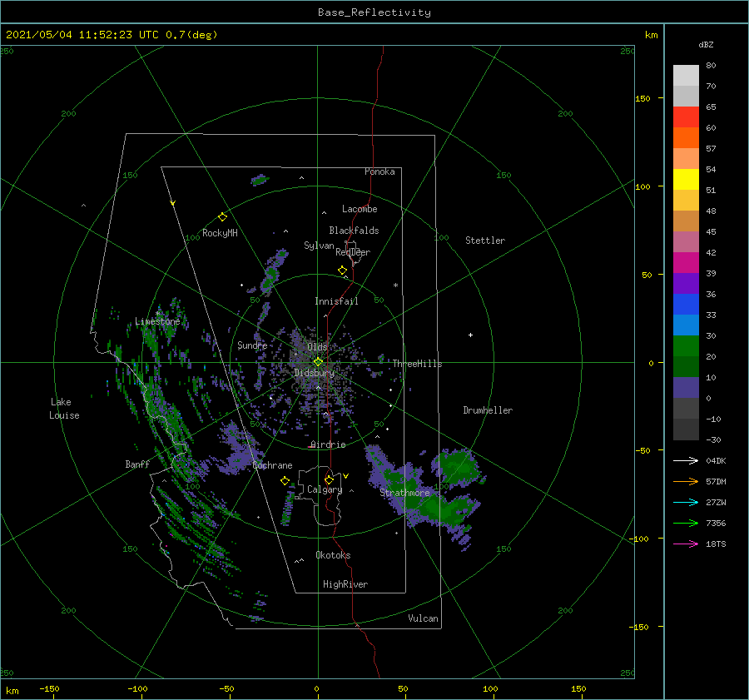Click the Airdrie label
Screen dimensions: 749x700
tap(328, 444)
